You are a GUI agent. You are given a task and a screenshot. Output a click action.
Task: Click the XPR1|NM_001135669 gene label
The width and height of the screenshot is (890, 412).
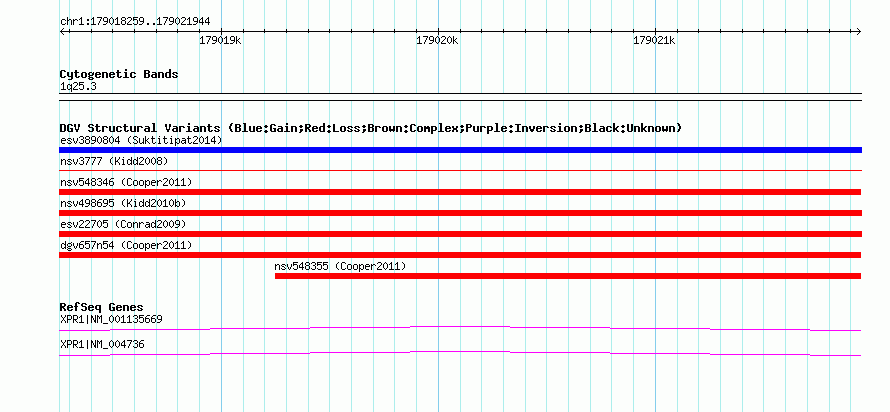click(111, 319)
